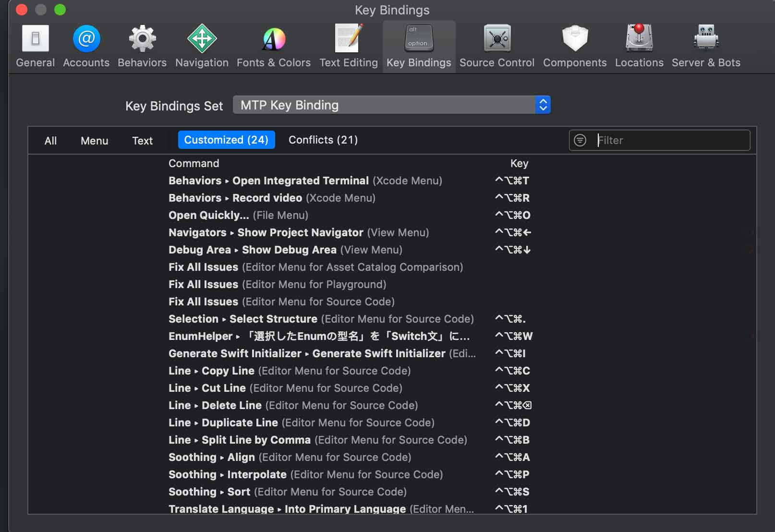Show All key bindings tab

pyautogui.click(x=50, y=141)
